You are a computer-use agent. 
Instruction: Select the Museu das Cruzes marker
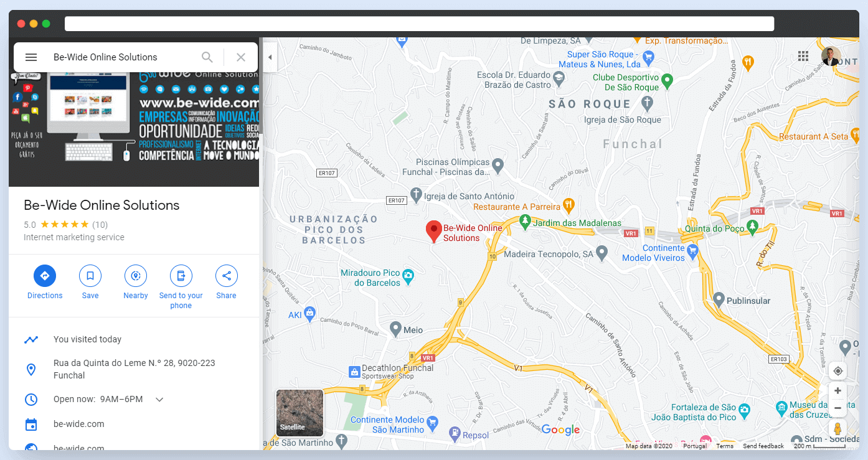pos(782,408)
